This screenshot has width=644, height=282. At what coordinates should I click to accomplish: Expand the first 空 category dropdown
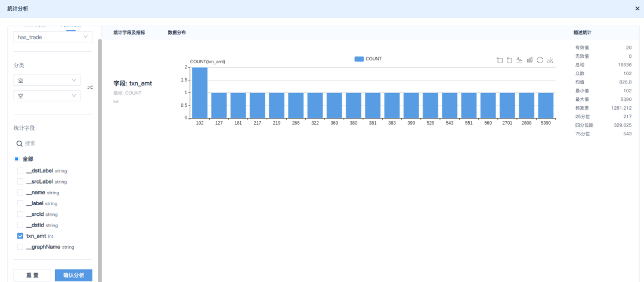click(x=47, y=80)
